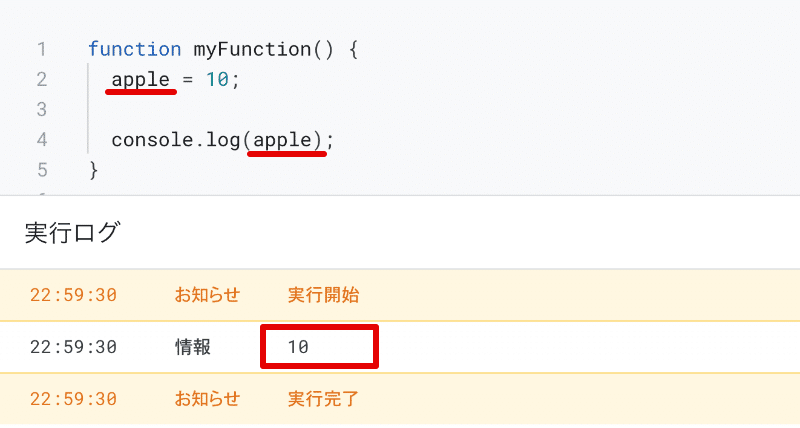This screenshot has height=428, width=800.
Task: Click line number 4 in the gutter
Action: pos(42,140)
